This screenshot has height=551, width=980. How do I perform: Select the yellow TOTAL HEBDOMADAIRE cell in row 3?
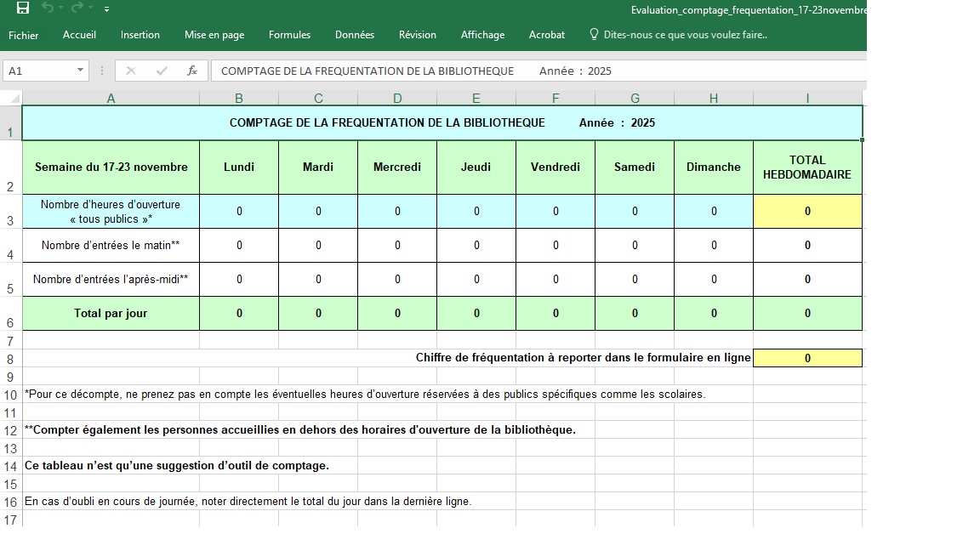click(x=807, y=212)
